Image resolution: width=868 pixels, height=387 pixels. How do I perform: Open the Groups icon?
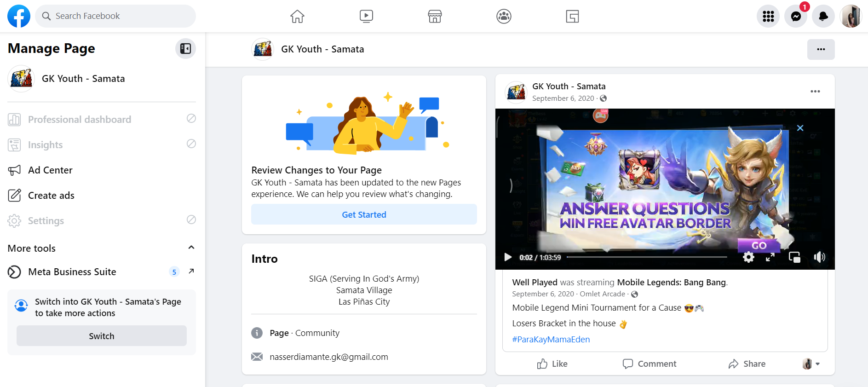[x=504, y=17]
